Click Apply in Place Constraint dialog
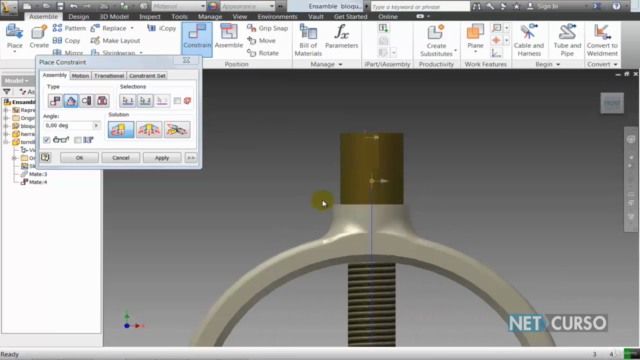The height and width of the screenshot is (360, 640). point(162,158)
